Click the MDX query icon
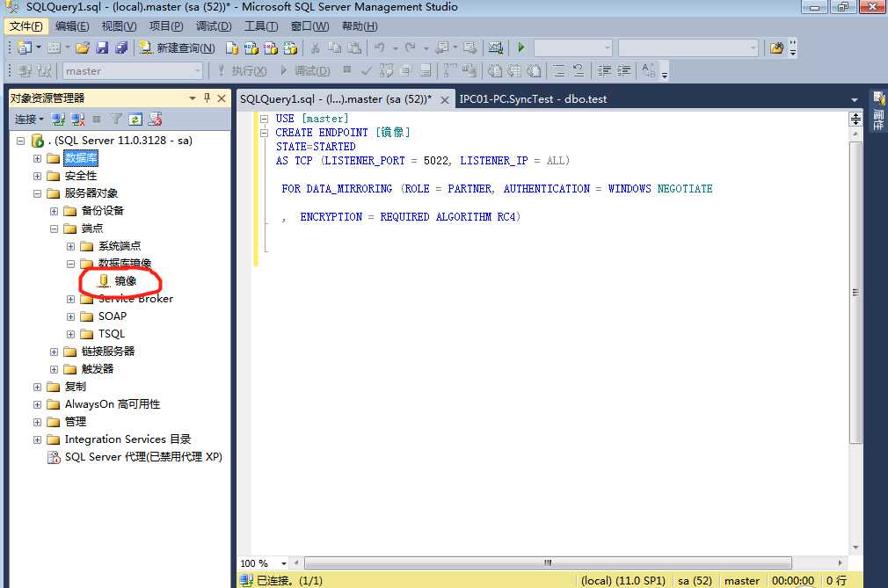888x588 pixels. [251, 48]
